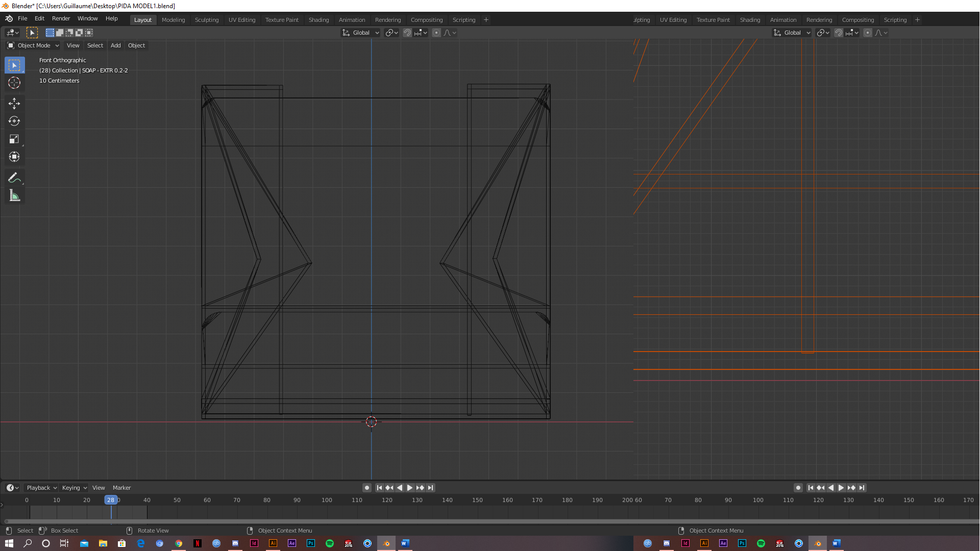Toggle snapping magnet in left viewport header
This screenshot has width=980, height=551.
click(x=407, y=33)
